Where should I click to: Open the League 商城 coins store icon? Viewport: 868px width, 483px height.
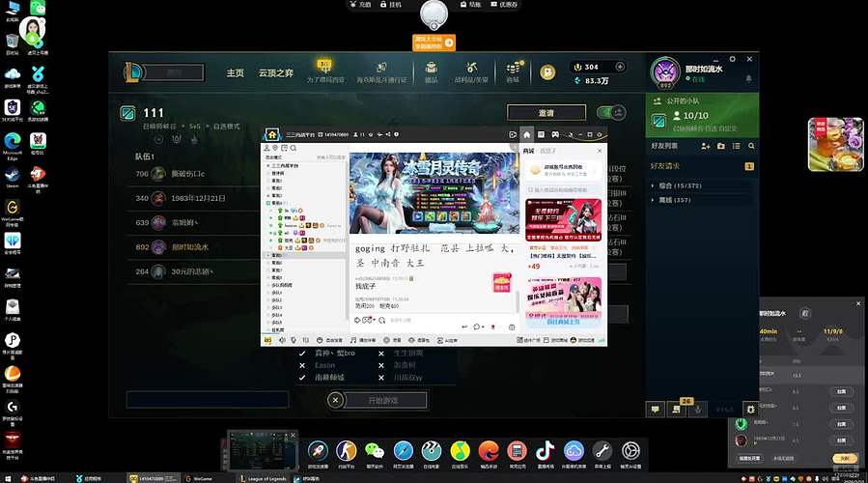tap(513, 72)
